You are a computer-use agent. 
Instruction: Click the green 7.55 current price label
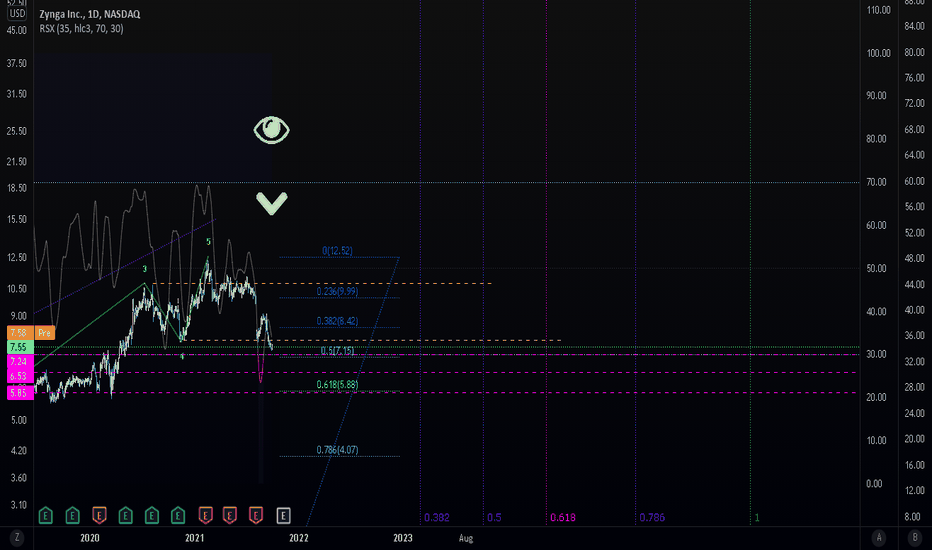[x=20, y=347]
